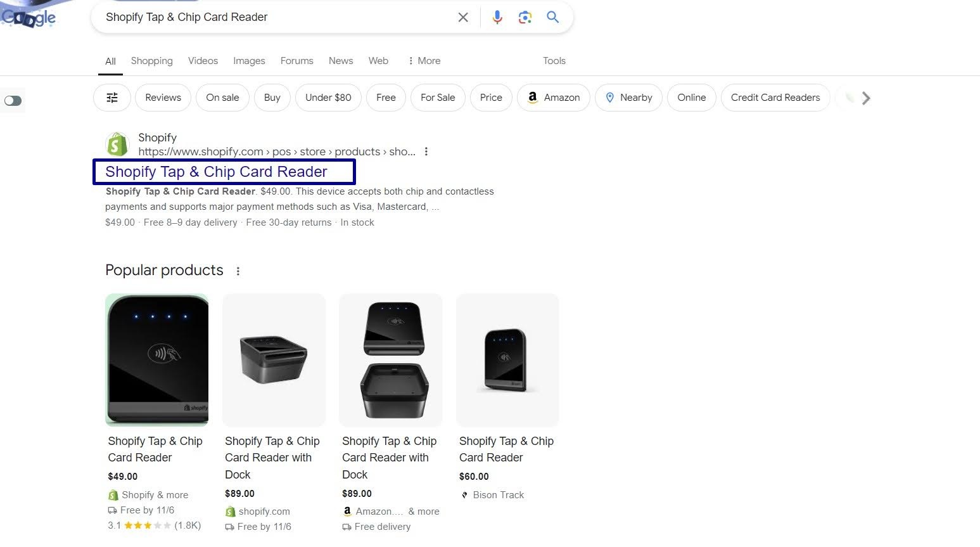Click the Shopify favicon next to the result

117,144
